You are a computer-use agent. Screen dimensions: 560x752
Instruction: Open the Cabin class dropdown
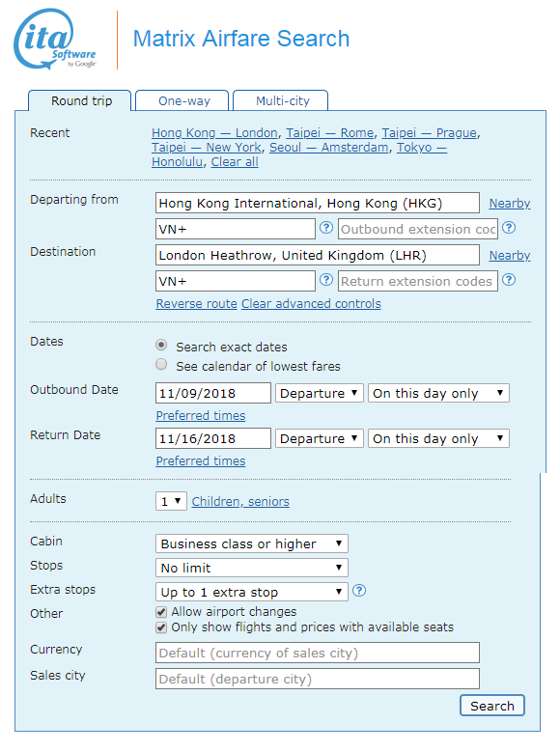pyautogui.click(x=252, y=543)
